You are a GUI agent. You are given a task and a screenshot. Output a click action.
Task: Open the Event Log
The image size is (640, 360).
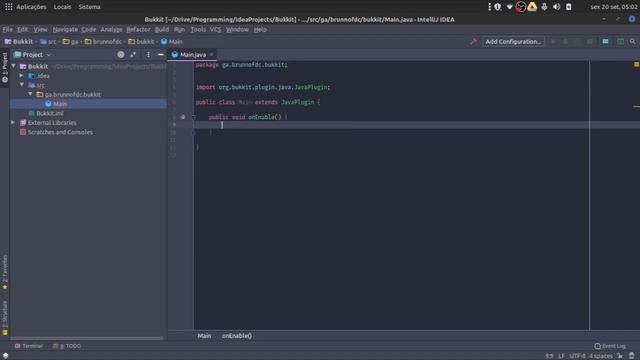[610, 346]
